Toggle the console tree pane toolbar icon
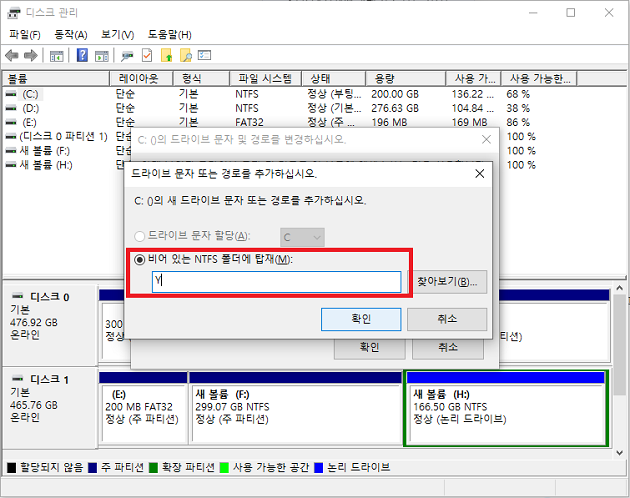Viewport: 630px width, 498px height. (x=57, y=56)
